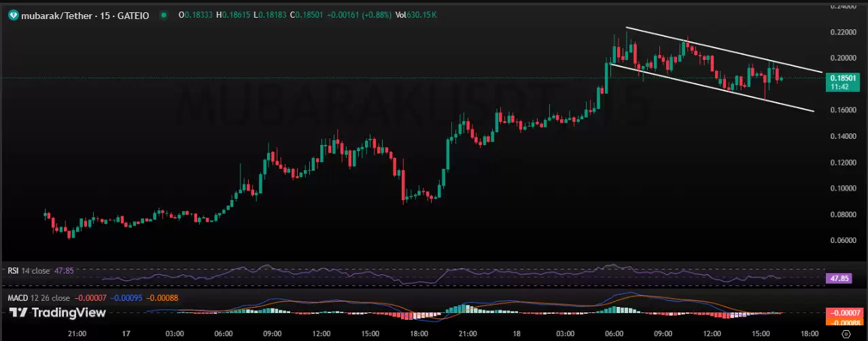
Task: Open chart settings hexagon icon
Action: tap(845, 334)
